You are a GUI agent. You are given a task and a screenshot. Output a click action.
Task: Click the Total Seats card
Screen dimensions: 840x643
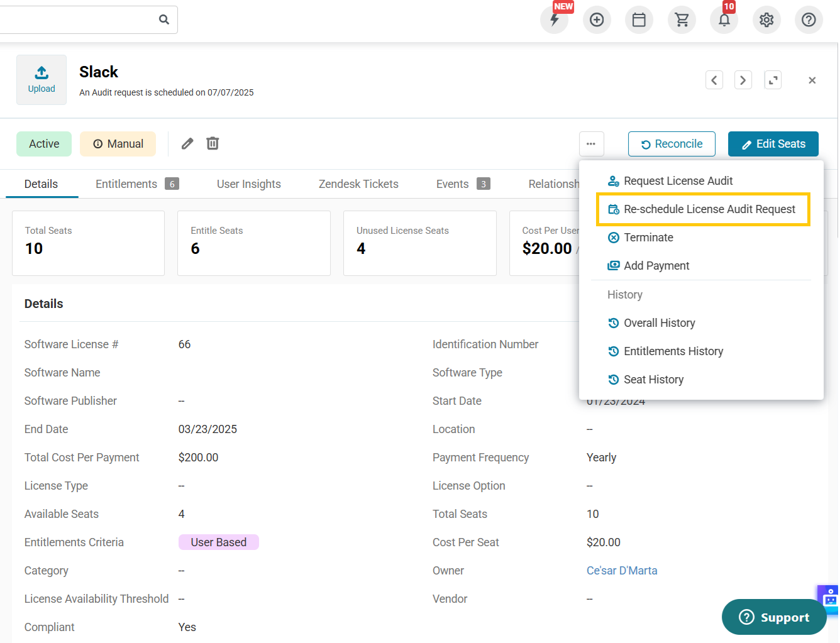click(x=89, y=243)
